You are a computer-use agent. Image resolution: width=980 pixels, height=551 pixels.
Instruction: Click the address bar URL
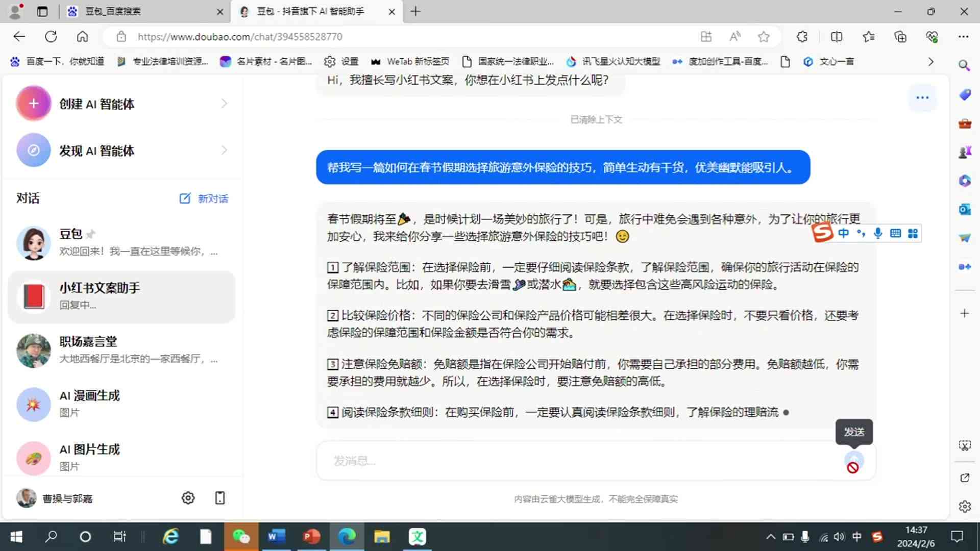[240, 37]
